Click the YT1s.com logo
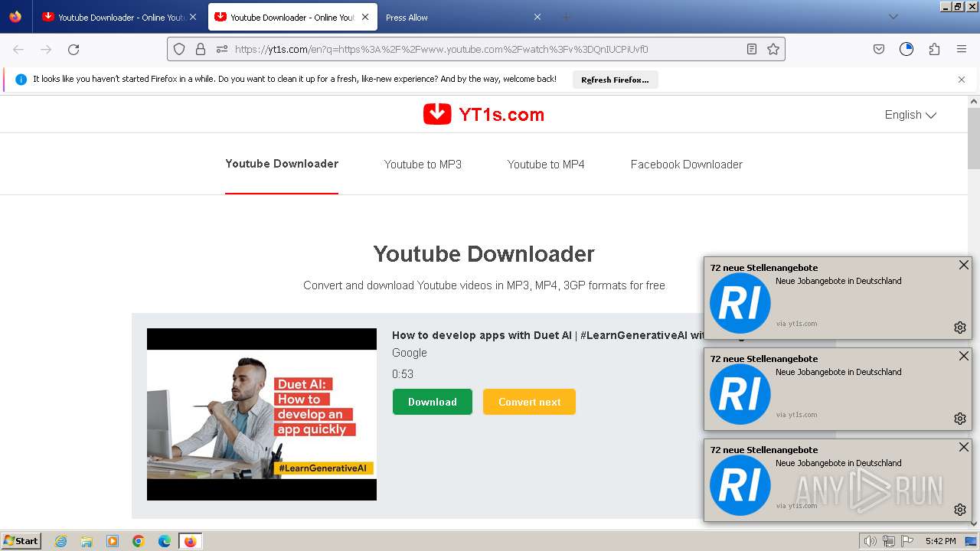This screenshot has width=980, height=551. click(484, 115)
